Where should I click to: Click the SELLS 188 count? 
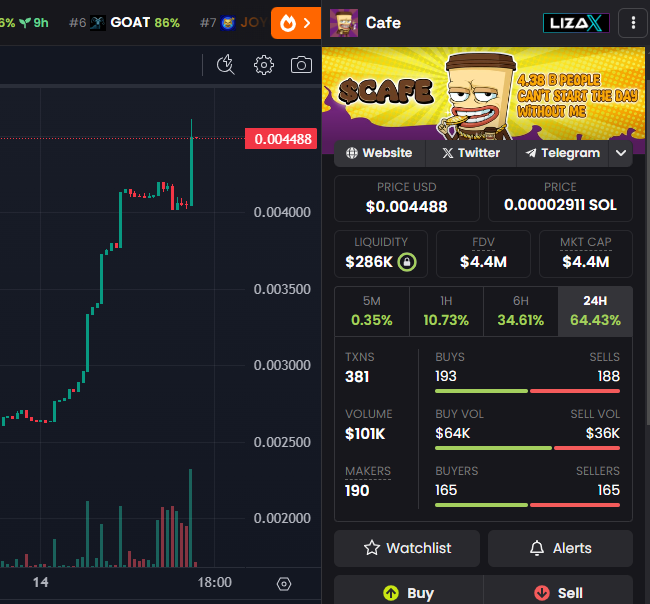coord(609,376)
